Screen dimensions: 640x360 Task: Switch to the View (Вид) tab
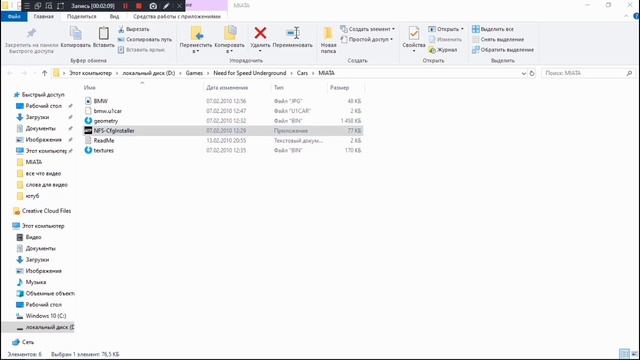(x=114, y=17)
